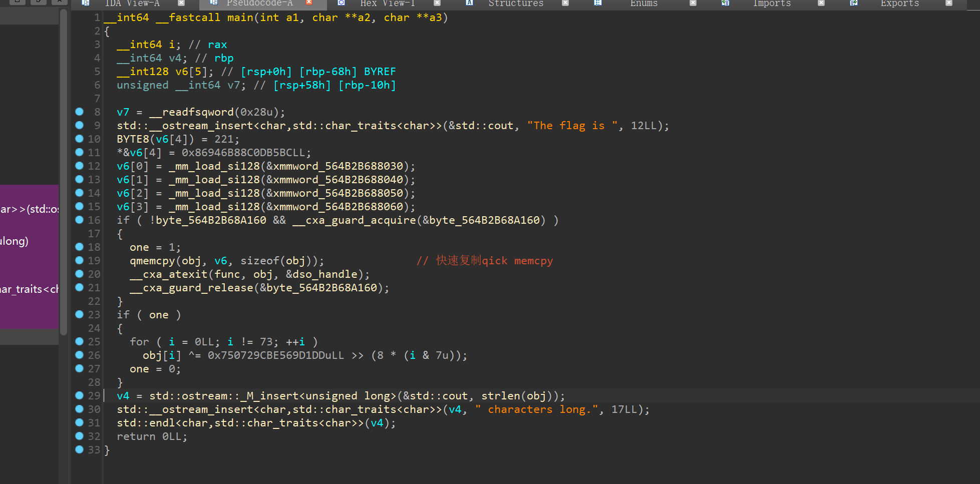Close the Imports tab
The height and width of the screenshot is (484, 980).
(821, 3)
